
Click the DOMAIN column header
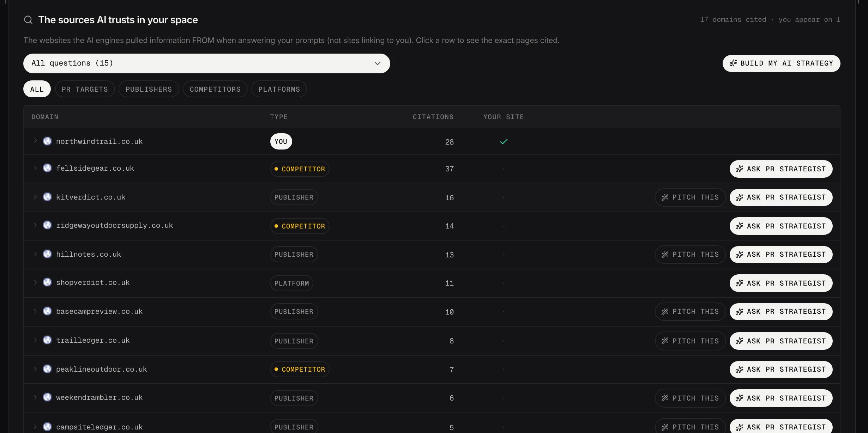45,117
